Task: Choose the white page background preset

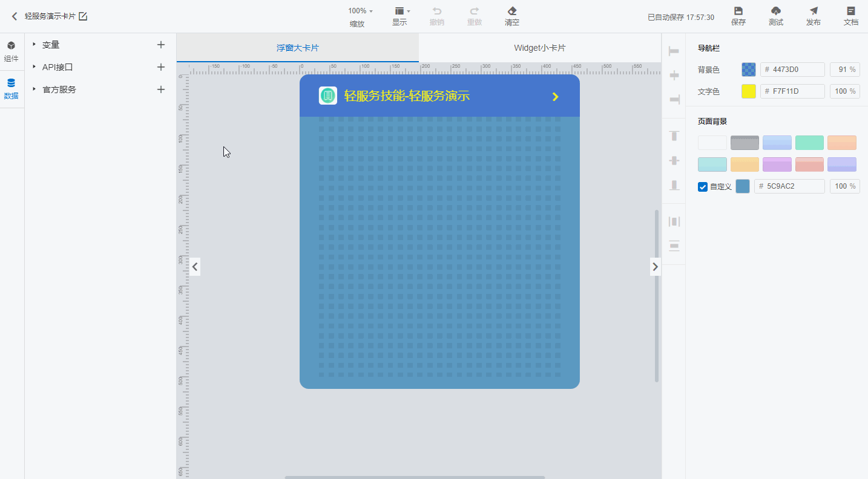Action: (712, 143)
